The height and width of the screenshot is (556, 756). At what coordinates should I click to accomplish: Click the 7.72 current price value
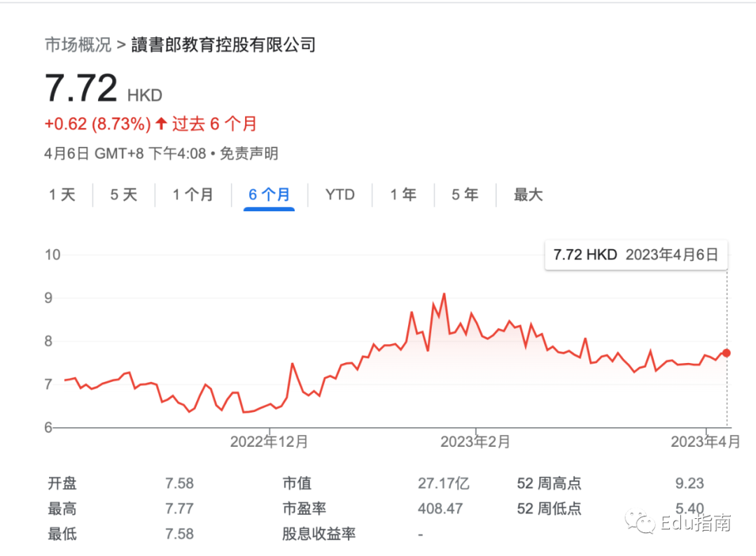pos(81,88)
